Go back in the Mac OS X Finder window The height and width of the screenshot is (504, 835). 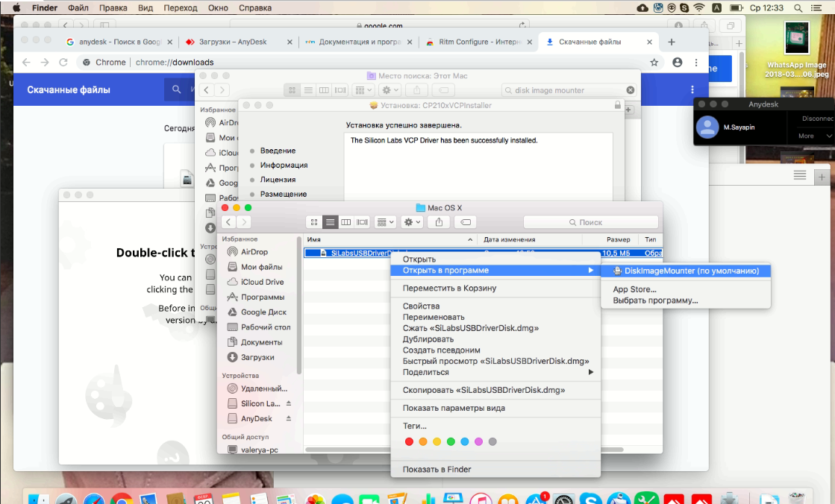point(228,222)
